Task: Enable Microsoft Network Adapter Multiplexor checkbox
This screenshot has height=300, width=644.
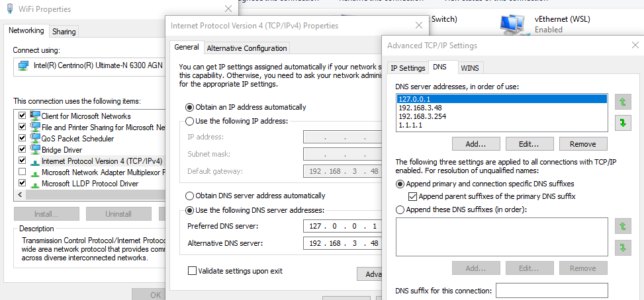Action: 23,172
